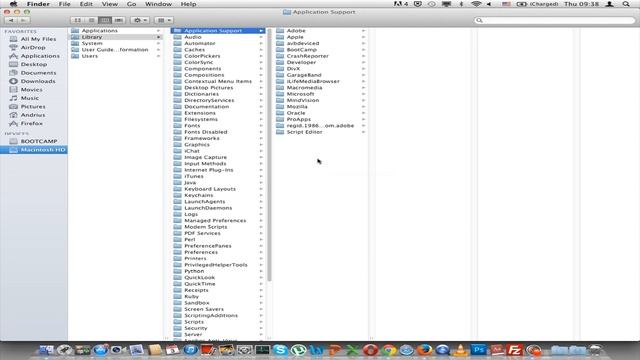
Task: Open Pictures in the sidebar
Action: point(34,107)
